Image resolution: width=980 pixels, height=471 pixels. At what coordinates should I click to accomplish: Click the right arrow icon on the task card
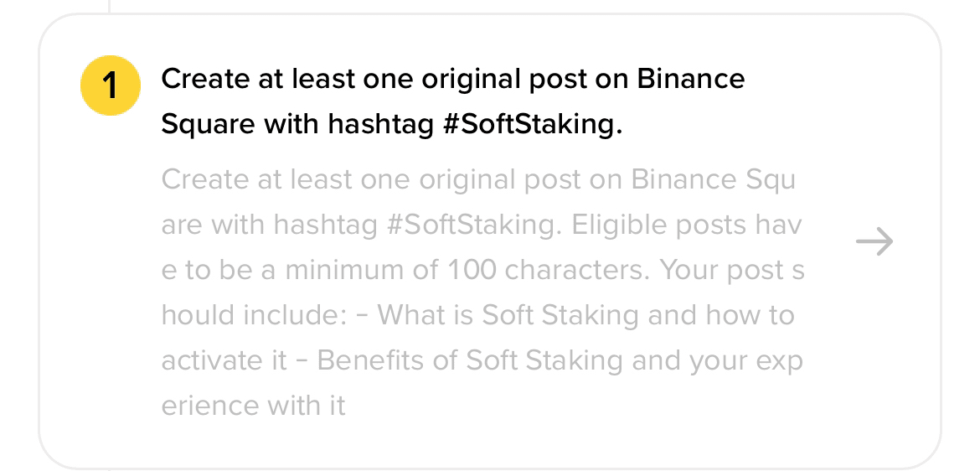[874, 242]
